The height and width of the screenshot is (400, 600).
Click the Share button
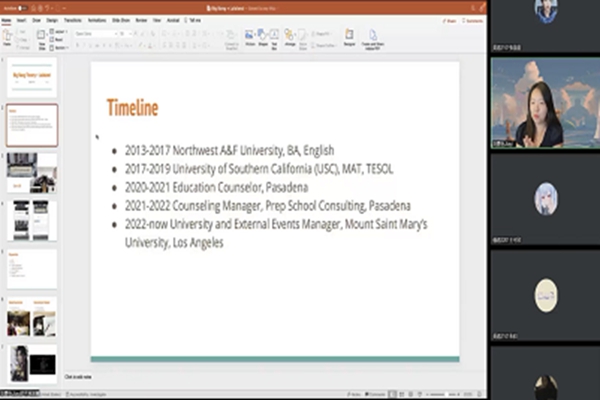pos(449,21)
